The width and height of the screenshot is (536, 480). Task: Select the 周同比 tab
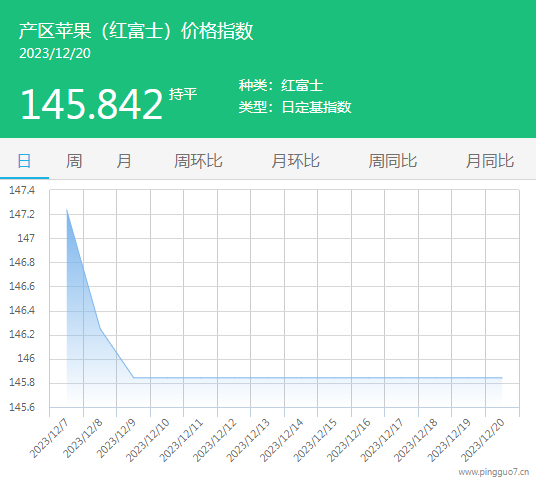393,161
